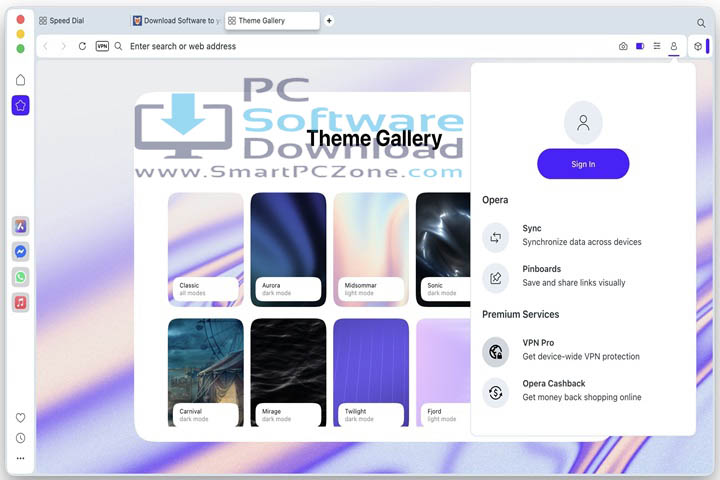The height and width of the screenshot is (480, 720).
Task: Click the reload page icon
Action: 82,46
